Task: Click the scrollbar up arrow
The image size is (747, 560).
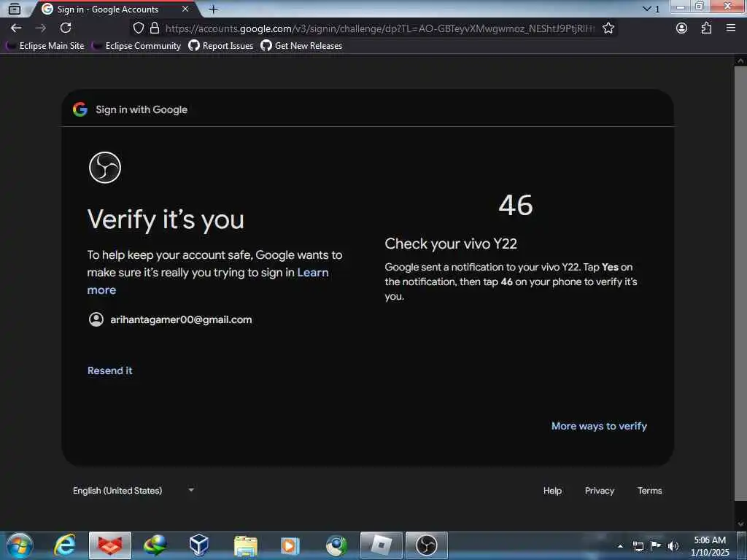Action: pos(740,61)
